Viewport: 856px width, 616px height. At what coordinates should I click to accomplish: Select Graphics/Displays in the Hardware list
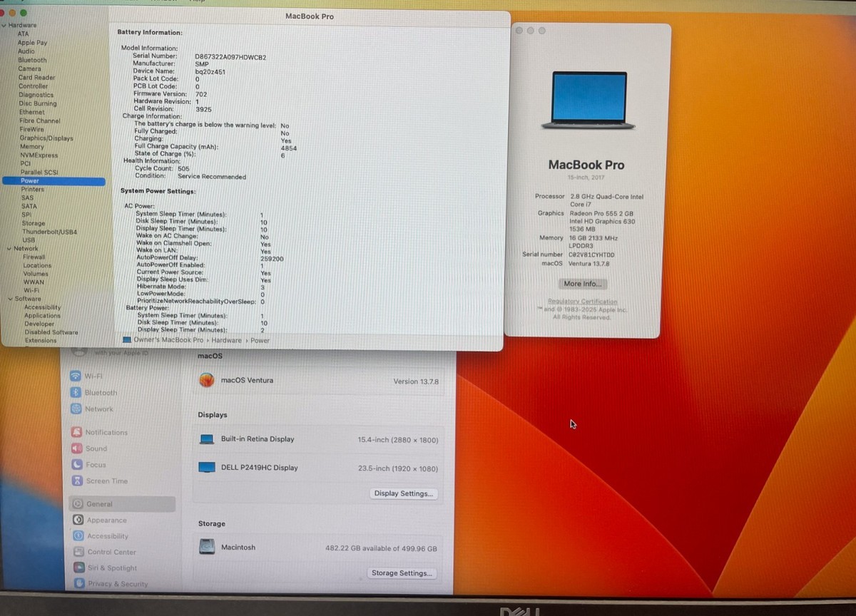[x=46, y=138]
